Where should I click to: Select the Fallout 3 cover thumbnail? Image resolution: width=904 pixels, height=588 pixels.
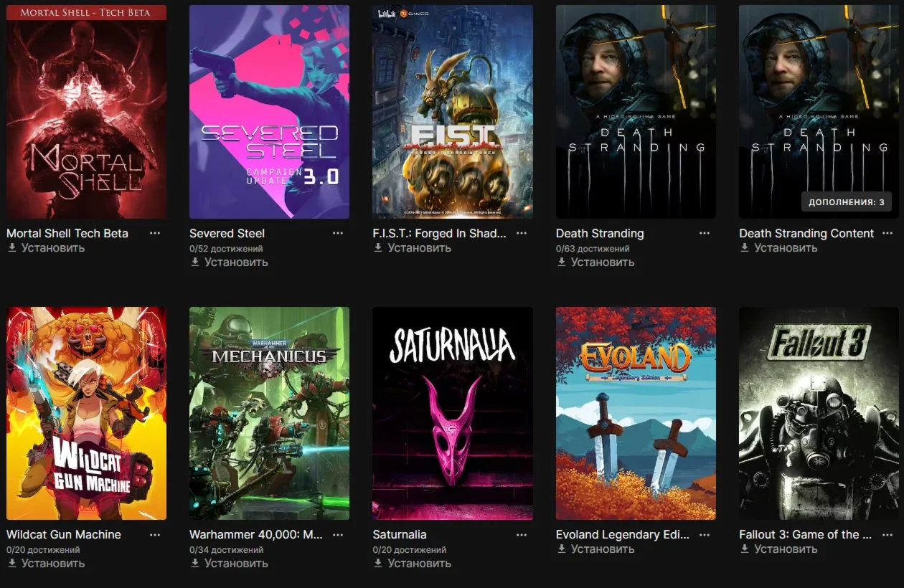click(819, 413)
